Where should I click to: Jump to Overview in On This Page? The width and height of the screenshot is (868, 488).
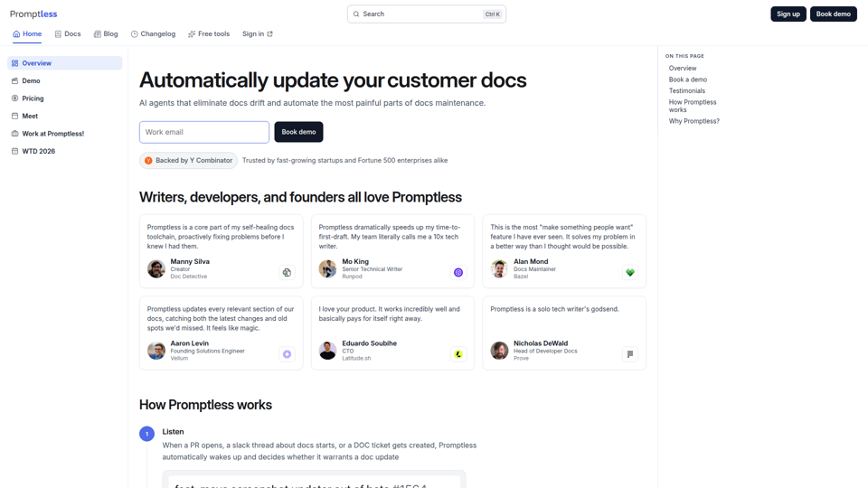tap(683, 68)
